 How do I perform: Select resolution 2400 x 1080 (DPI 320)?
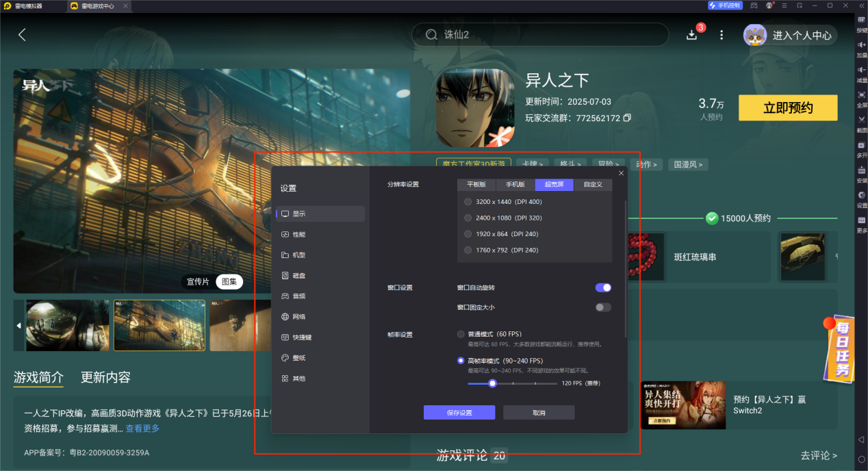pyautogui.click(x=503, y=218)
